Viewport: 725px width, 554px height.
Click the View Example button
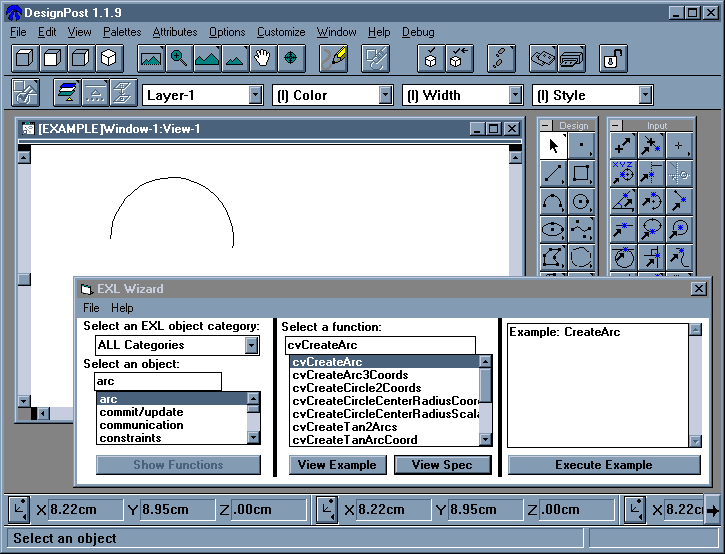click(x=337, y=465)
